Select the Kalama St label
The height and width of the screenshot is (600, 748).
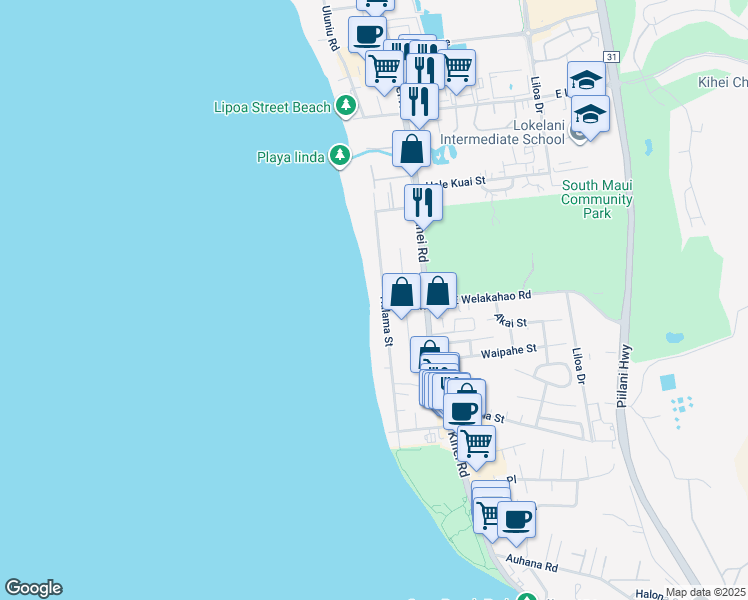(386, 321)
